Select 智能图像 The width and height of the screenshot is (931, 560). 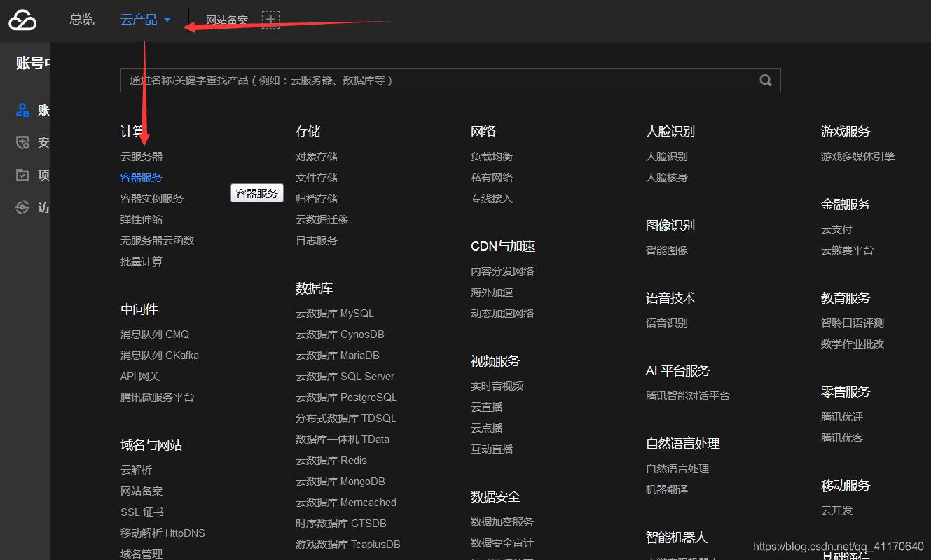tap(667, 251)
